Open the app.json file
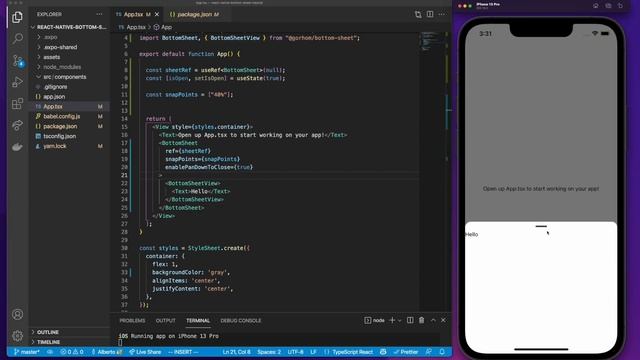 (54, 97)
